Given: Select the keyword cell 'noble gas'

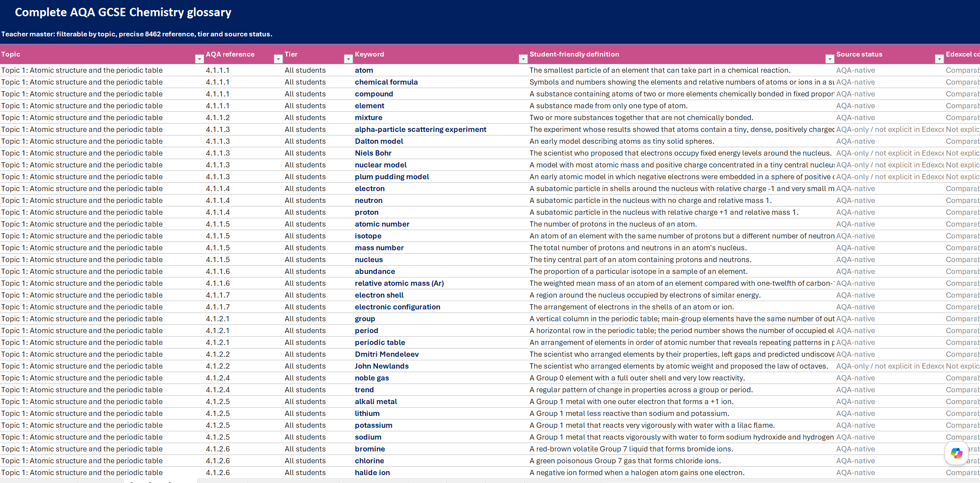Looking at the screenshot, I should [x=440, y=378].
